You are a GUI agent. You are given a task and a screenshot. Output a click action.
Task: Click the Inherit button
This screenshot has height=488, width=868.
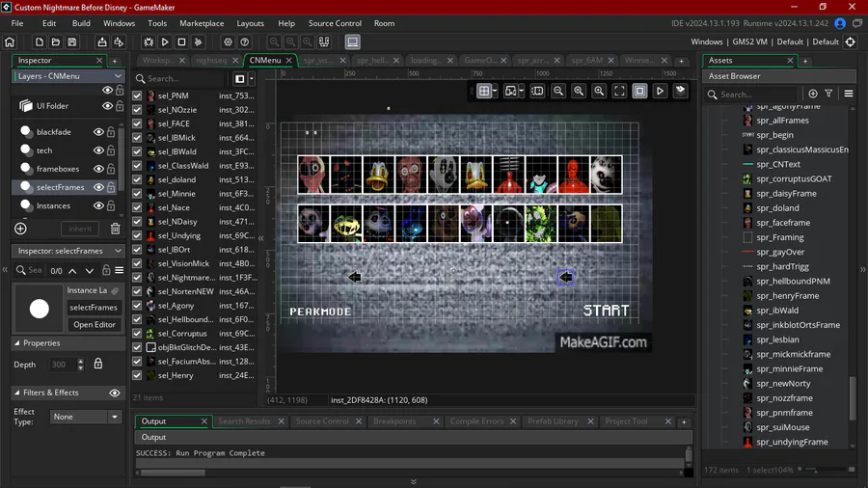(x=80, y=229)
